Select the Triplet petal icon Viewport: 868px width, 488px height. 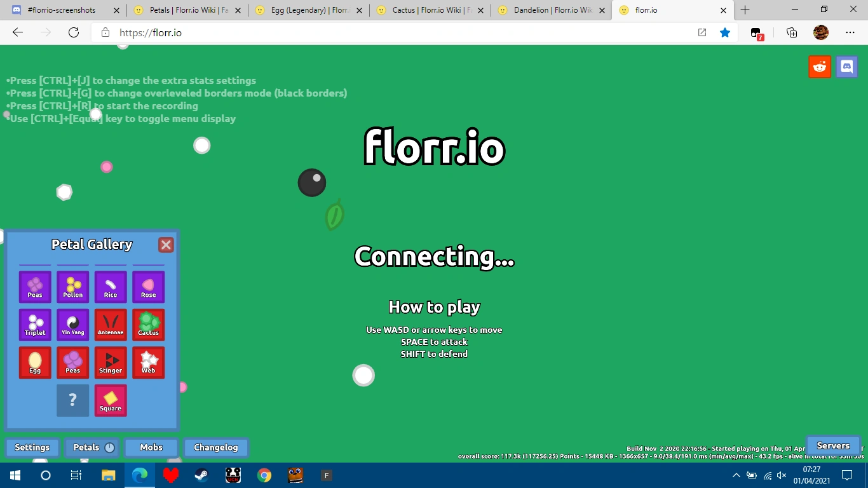pos(35,325)
